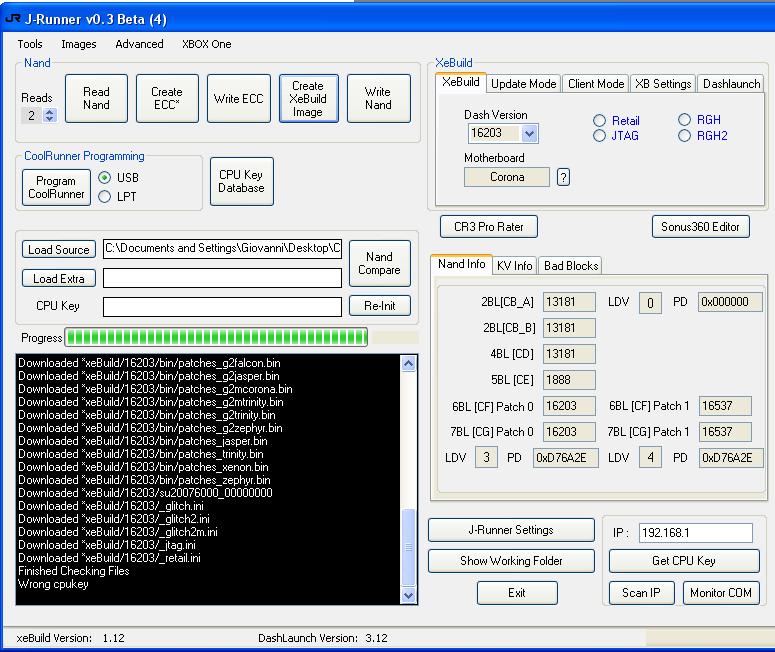Click the Corona motherboard field

point(507,177)
